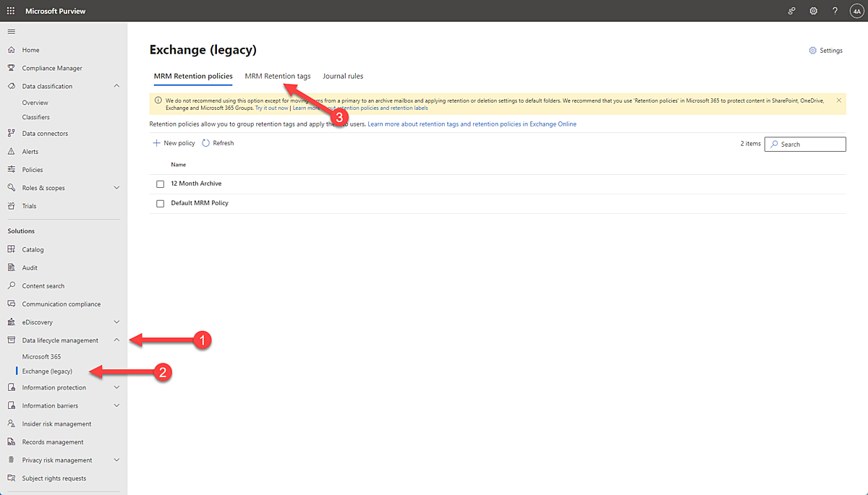
Task: Click the Home icon in sidebar
Action: click(11, 50)
